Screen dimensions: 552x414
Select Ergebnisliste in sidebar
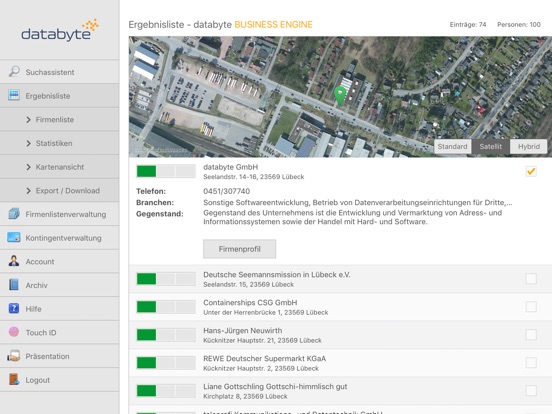pos(59,95)
